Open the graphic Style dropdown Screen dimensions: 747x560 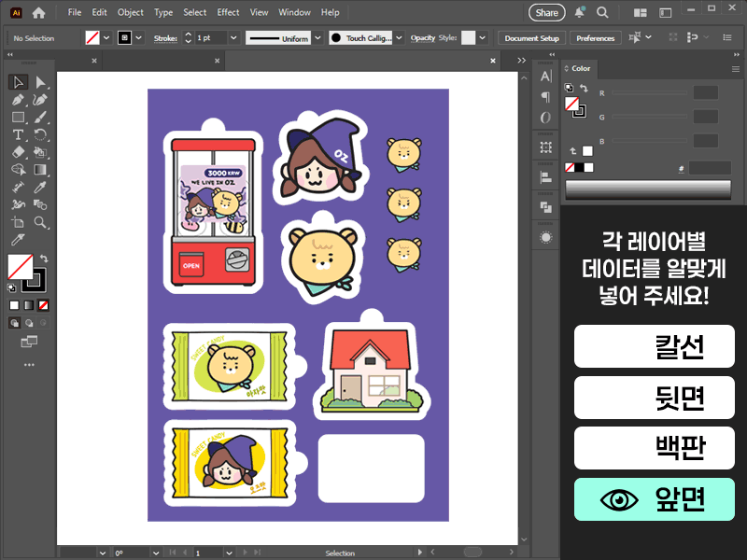[483, 37]
